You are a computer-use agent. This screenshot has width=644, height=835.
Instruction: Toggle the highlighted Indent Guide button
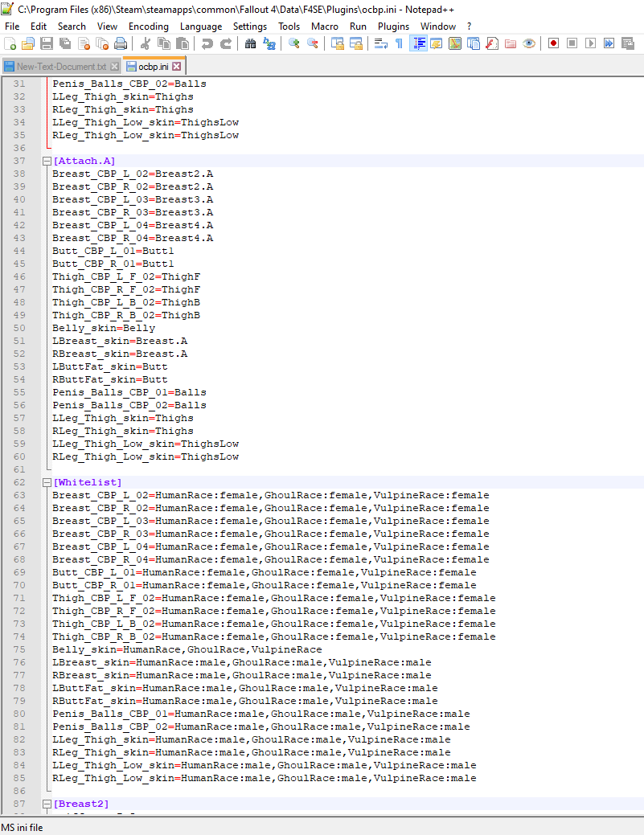(418, 43)
